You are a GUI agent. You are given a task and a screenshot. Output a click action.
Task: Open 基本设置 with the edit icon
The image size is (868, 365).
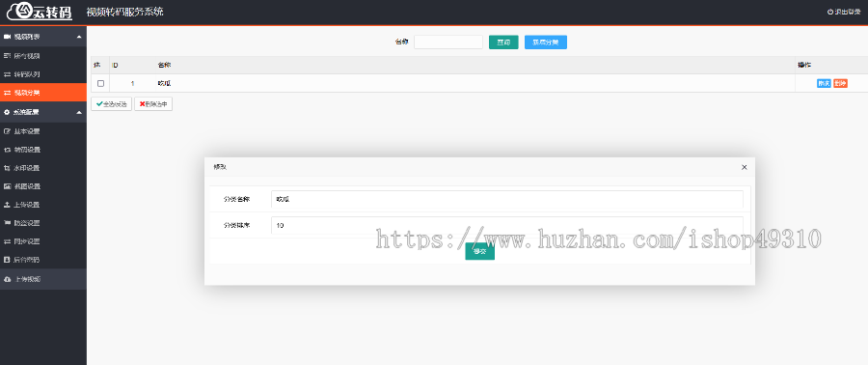43,131
